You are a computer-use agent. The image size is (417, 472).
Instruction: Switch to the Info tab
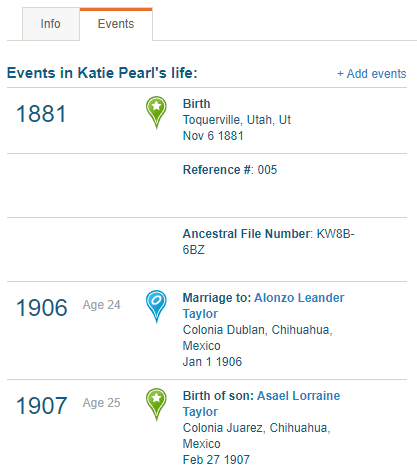coord(51,24)
